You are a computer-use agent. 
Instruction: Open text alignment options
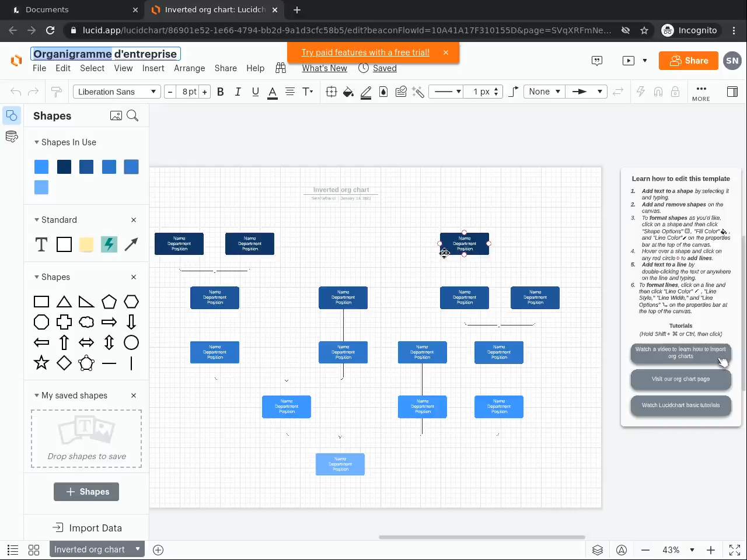coord(290,92)
